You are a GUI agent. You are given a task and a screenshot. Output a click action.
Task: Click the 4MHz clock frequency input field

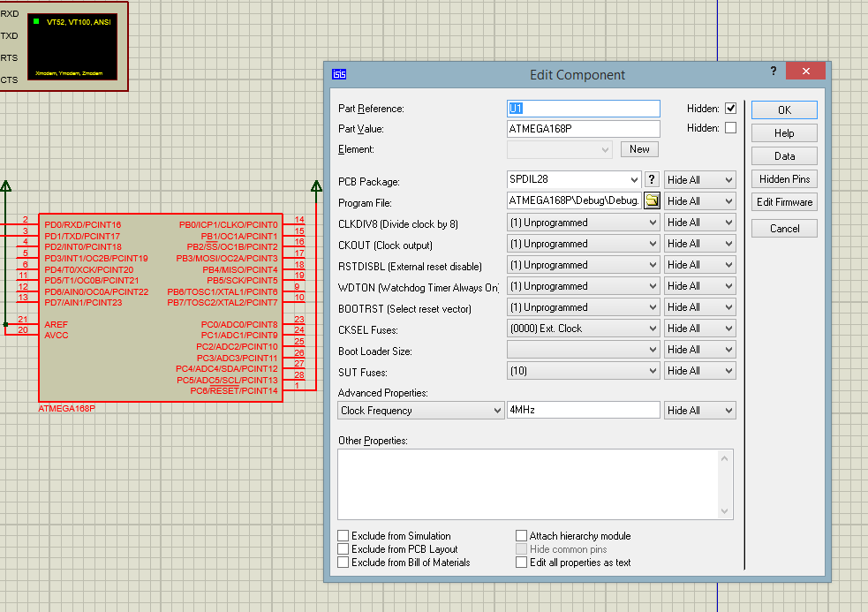click(583, 410)
